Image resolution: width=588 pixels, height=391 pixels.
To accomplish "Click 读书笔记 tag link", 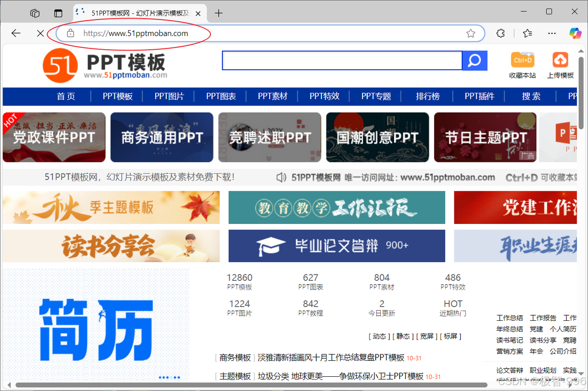I will point(509,340).
